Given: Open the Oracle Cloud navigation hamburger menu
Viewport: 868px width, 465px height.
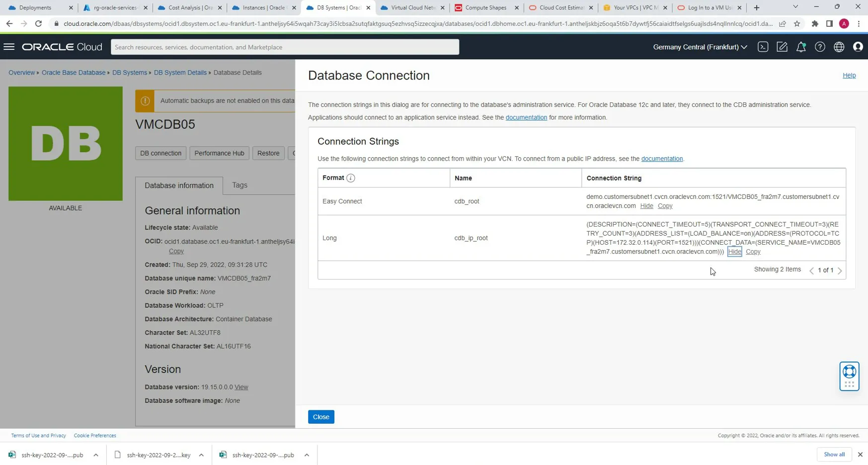Looking at the screenshot, I should click(x=9, y=47).
